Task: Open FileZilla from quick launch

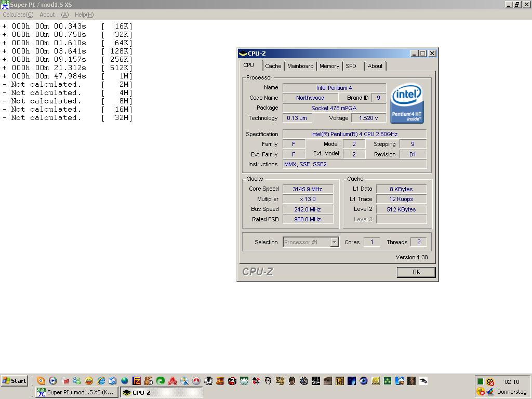Action: 137,381
